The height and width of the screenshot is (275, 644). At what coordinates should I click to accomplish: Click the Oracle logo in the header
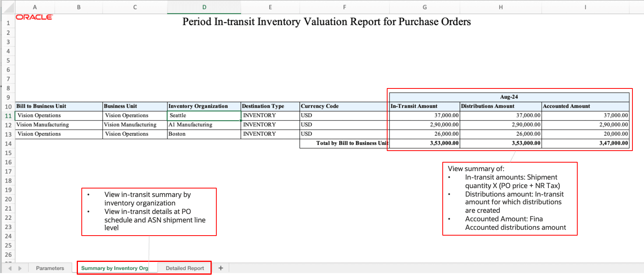coord(34,17)
